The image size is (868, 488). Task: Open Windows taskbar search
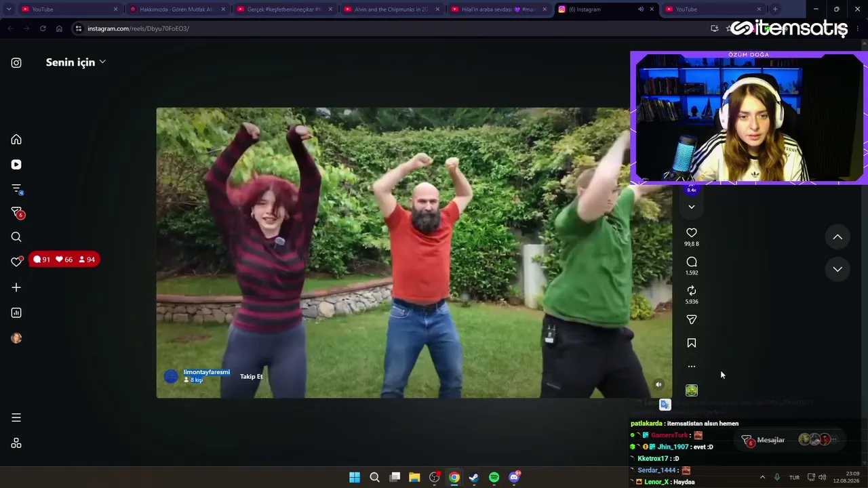tap(374, 477)
